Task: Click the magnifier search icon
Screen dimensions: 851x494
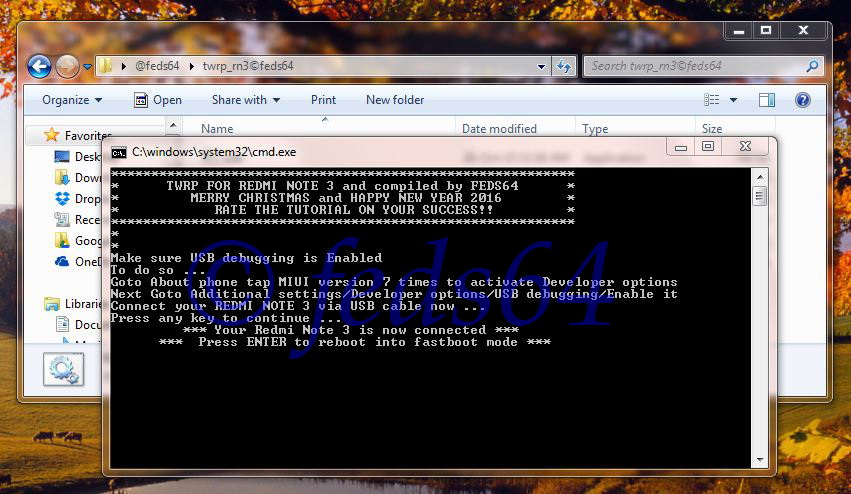Action: (812, 66)
